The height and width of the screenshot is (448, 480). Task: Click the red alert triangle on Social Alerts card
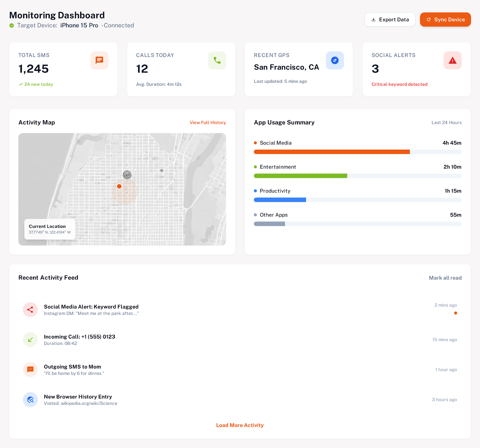(452, 60)
